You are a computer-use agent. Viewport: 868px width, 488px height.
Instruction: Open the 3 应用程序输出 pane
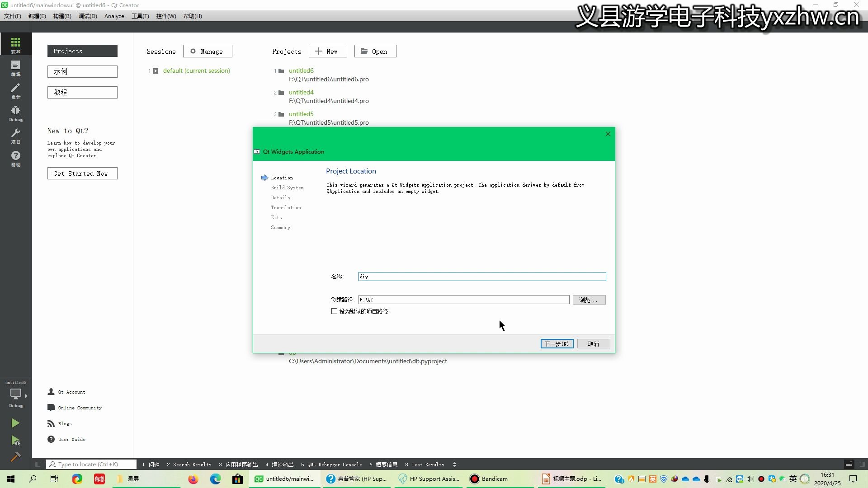(x=238, y=465)
